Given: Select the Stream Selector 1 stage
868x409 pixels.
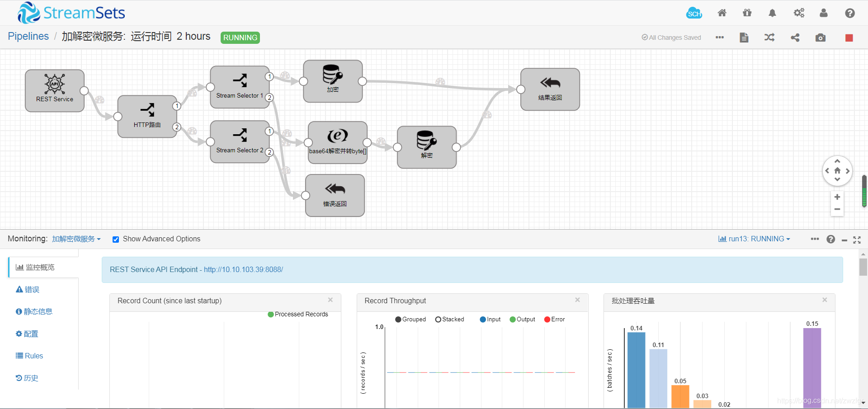Looking at the screenshot, I should tap(240, 87).
